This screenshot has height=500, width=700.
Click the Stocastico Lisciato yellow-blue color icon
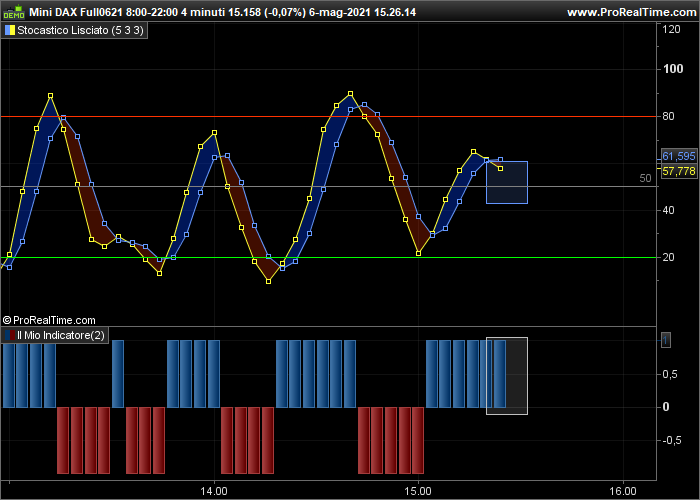tap(10, 30)
